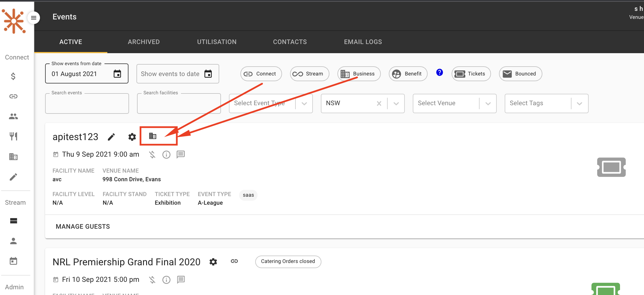Click apitest123 crossed-out dollar icon
The image size is (644, 295).
coord(152,155)
